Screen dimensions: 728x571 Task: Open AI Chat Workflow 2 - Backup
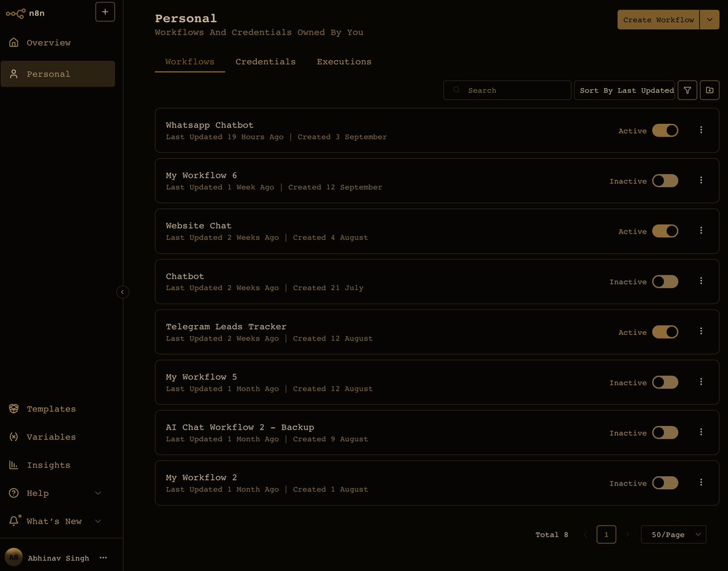(x=437, y=433)
